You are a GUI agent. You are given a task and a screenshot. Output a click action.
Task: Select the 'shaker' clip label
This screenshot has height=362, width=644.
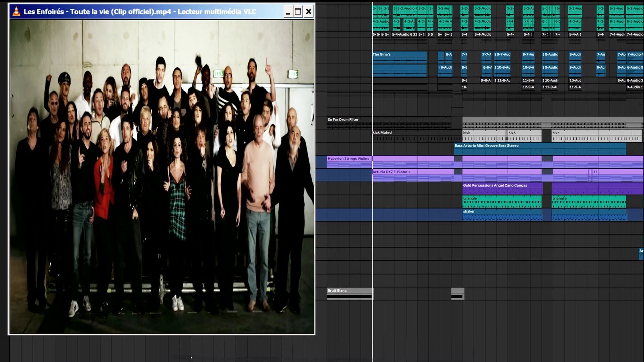click(x=469, y=212)
